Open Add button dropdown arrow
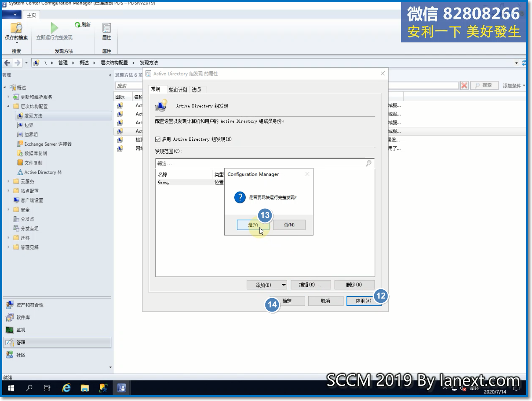Viewport: 532px width, 401px height. click(283, 285)
